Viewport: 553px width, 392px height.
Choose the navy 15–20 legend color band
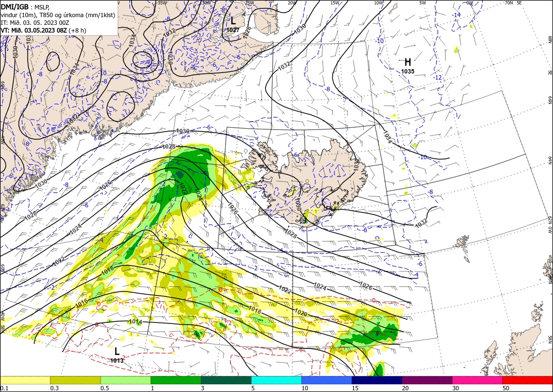click(x=377, y=380)
